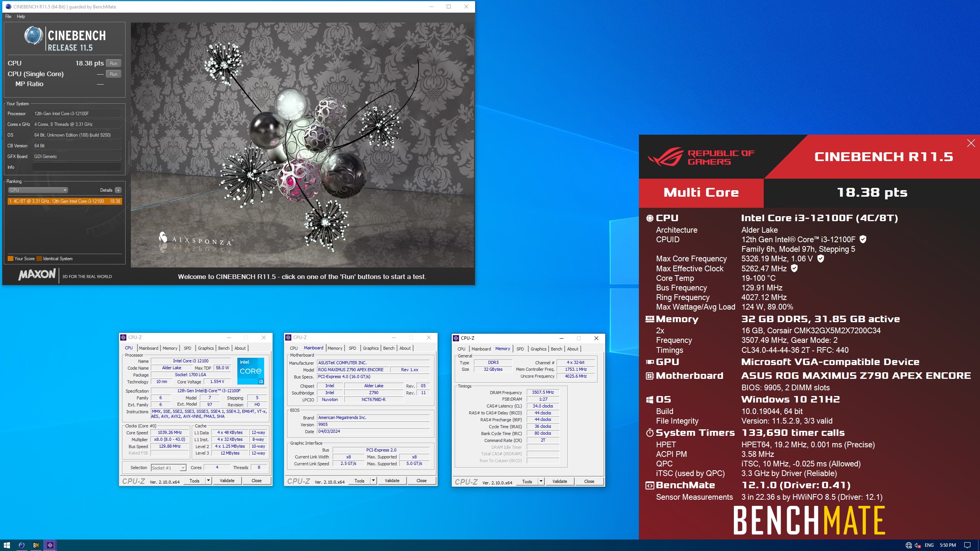Open the Windows Start menu

click(7, 545)
